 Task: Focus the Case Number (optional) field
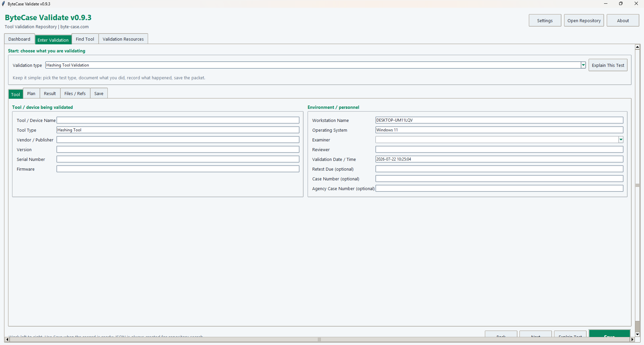[x=499, y=179]
